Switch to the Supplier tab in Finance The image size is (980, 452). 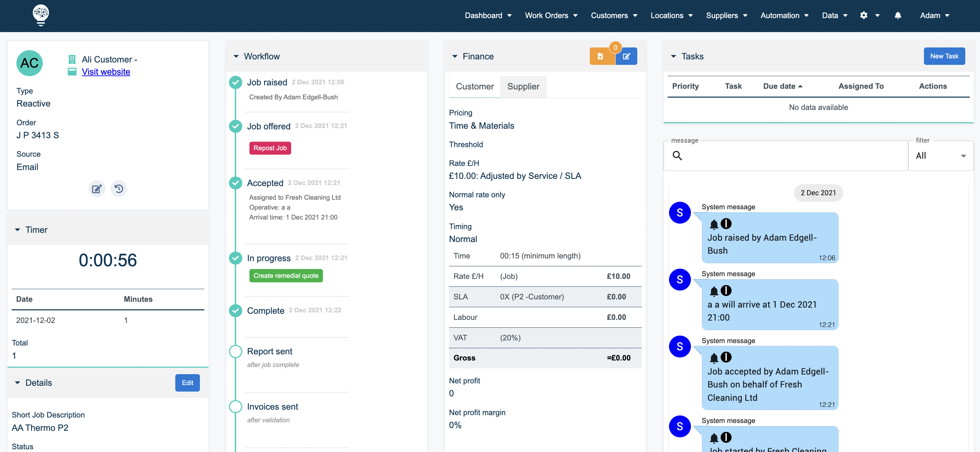coord(523,86)
